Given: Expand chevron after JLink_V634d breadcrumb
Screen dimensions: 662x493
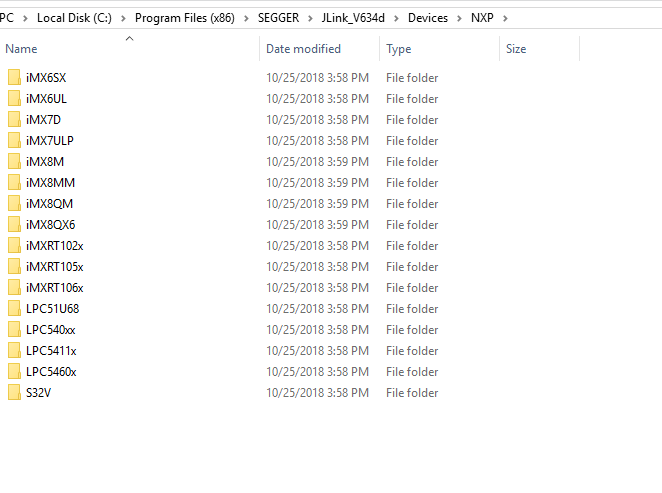Looking at the screenshot, I should tap(396, 19).
